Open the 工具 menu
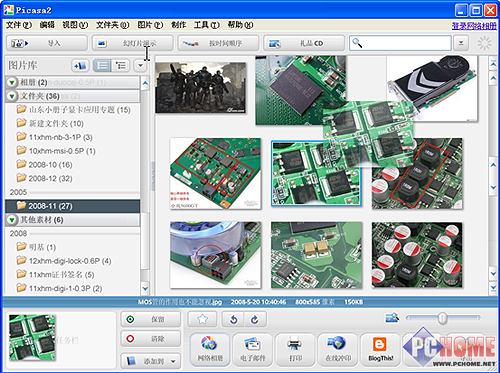This screenshot has width=500, height=373. [x=207, y=25]
